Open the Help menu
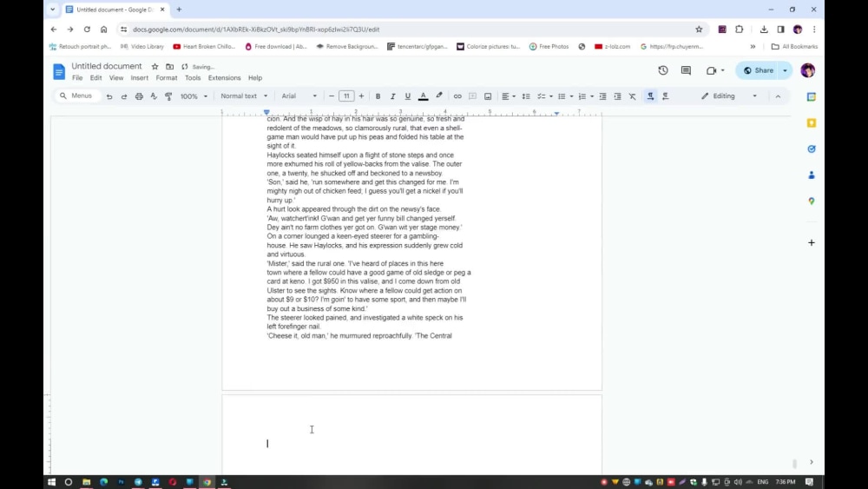 [x=255, y=78]
